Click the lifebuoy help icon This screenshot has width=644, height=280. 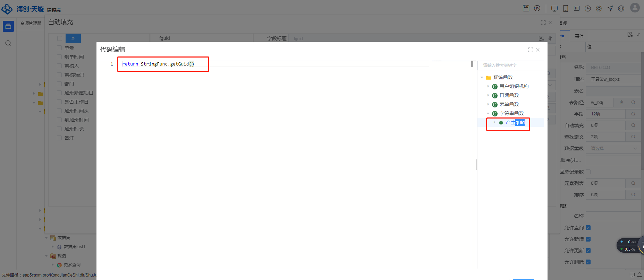(x=621, y=9)
